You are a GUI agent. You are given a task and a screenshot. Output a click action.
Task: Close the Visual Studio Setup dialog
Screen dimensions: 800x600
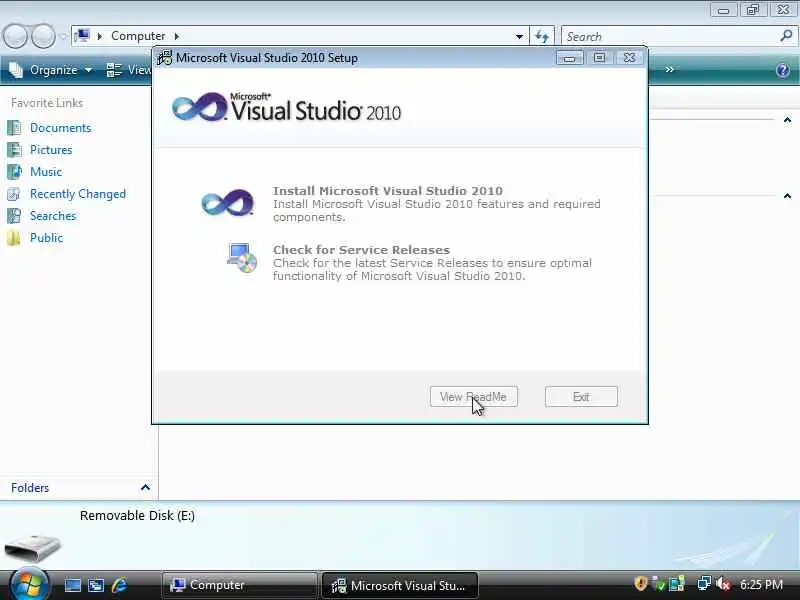pyautogui.click(x=629, y=58)
